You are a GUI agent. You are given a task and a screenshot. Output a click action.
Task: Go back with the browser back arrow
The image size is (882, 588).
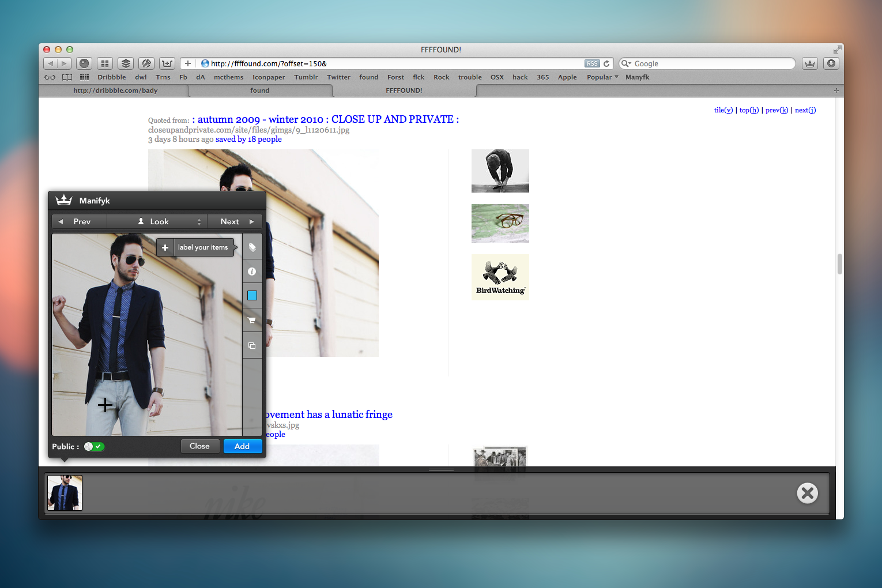[51, 63]
